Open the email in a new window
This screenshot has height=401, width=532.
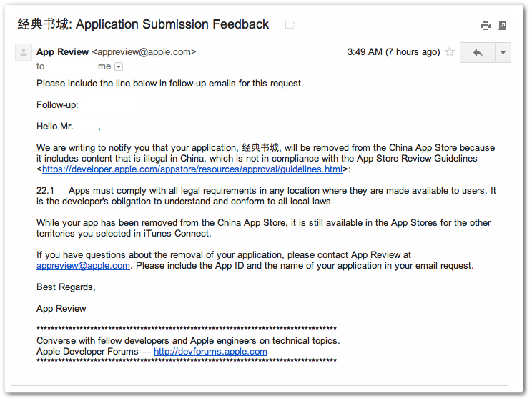pos(502,26)
